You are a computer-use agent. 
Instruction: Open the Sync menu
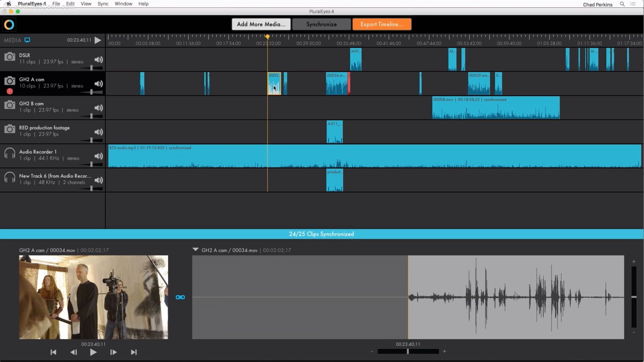pos(103,4)
